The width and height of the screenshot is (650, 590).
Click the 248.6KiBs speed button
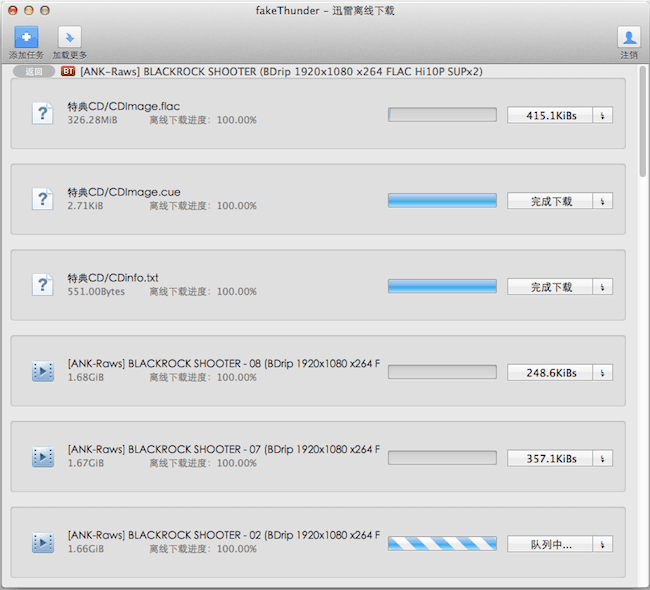[x=550, y=373]
